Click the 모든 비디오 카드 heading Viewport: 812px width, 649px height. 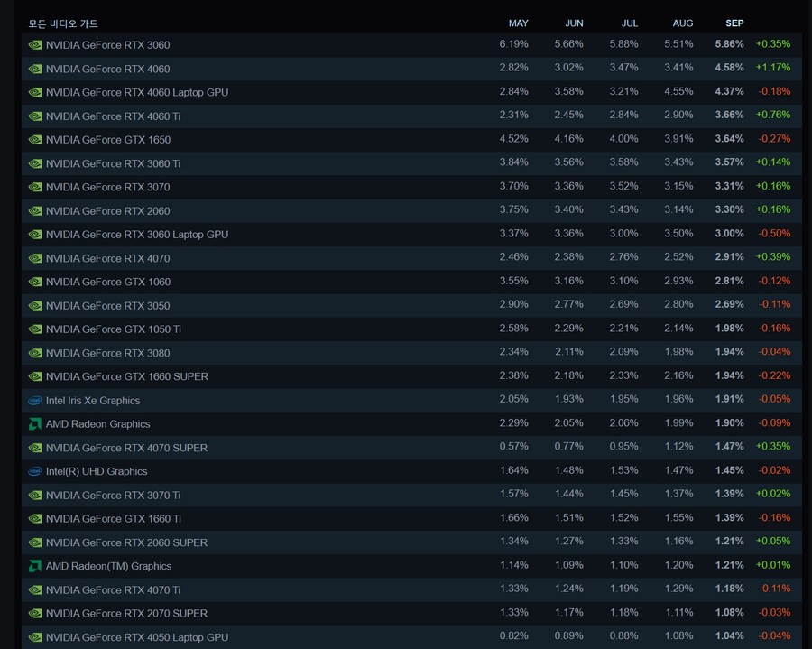(62, 23)
